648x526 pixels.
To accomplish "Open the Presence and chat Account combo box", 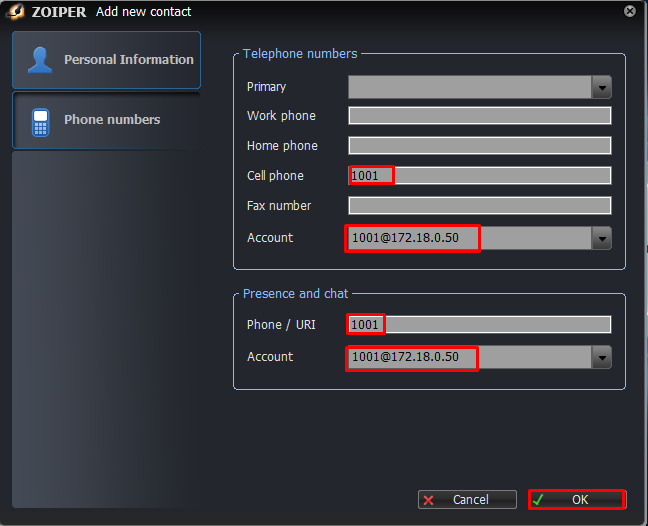I will pyautogui.click(x=480, y=357).
